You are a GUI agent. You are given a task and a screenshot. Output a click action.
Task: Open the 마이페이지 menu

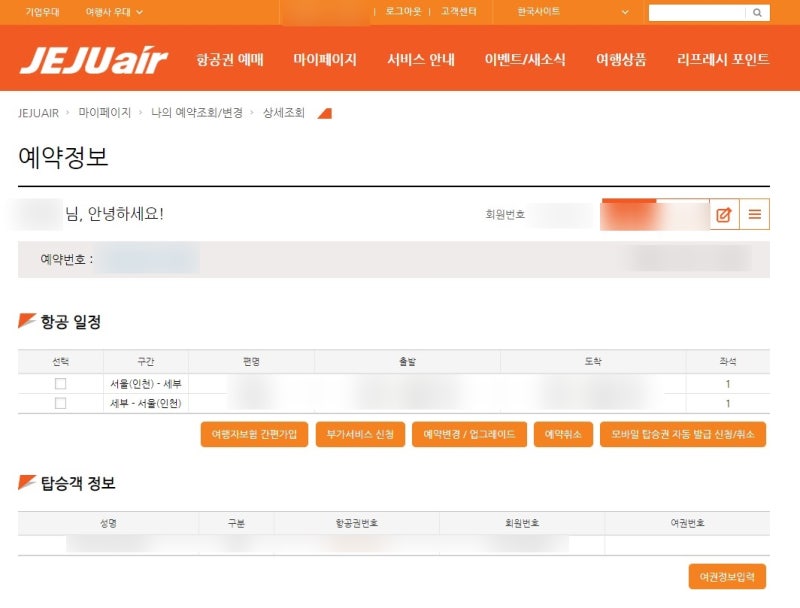pos(324,60)
